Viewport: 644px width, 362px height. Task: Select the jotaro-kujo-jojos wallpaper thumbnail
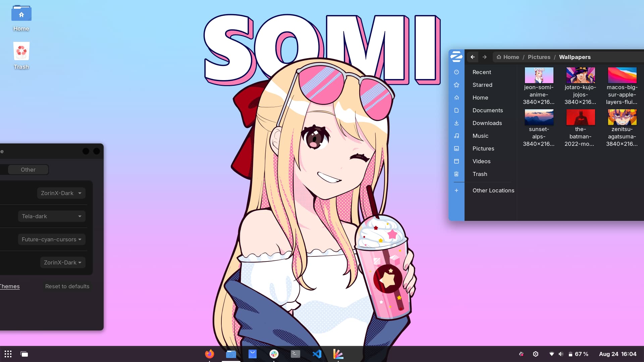tap(581, 75)
